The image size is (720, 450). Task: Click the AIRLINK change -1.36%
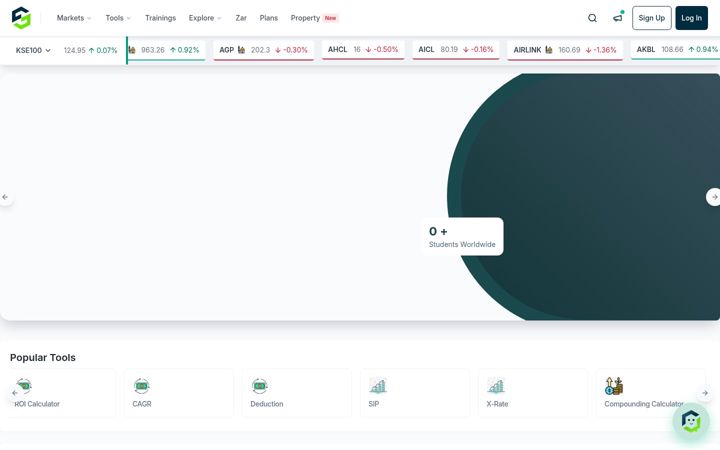click(601, 50)
